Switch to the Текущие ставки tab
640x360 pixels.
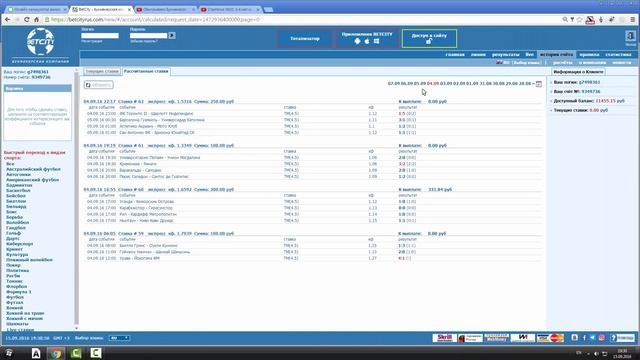102,71
